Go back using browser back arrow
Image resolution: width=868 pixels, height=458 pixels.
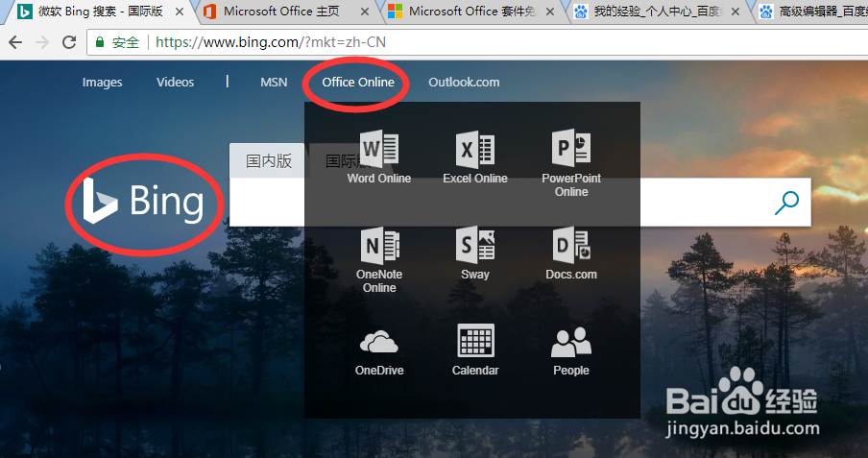(x=15, y=42)
